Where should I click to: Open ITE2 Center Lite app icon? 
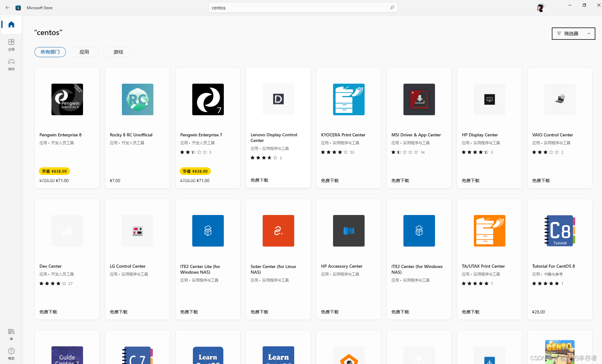pyautogui.click(x=208, y=231)
